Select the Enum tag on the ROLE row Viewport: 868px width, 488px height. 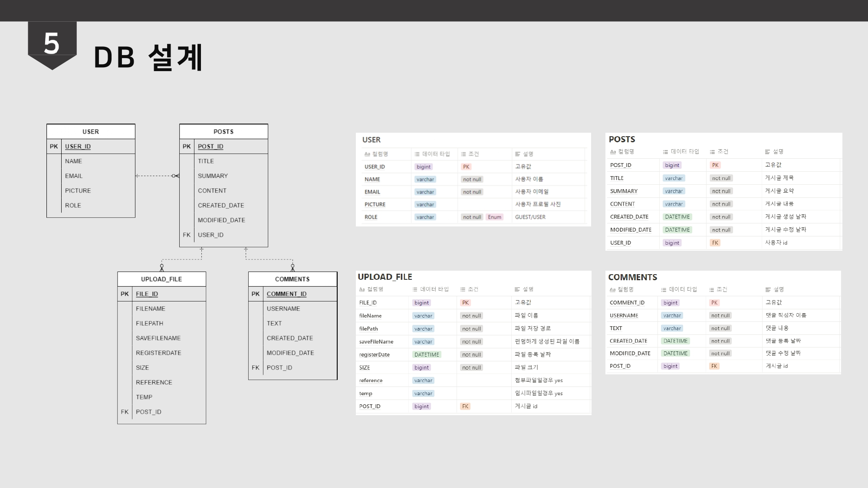(x=495, y=216)
